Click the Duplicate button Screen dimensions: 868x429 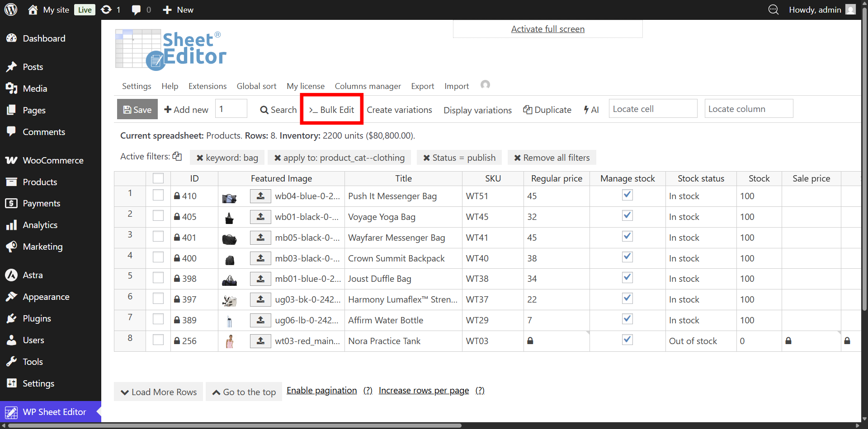click(547, 110)
